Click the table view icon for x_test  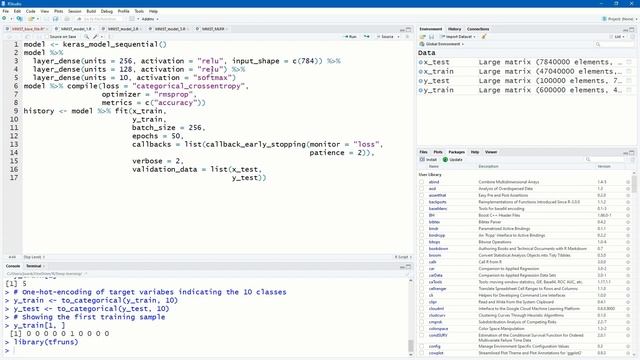pos(629,62)
